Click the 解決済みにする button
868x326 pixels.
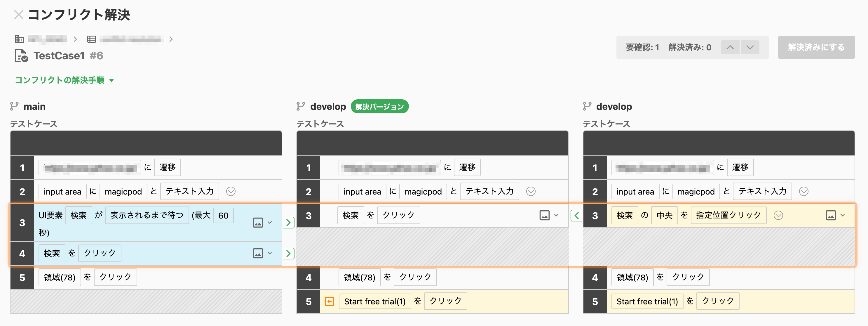(816, 47)
